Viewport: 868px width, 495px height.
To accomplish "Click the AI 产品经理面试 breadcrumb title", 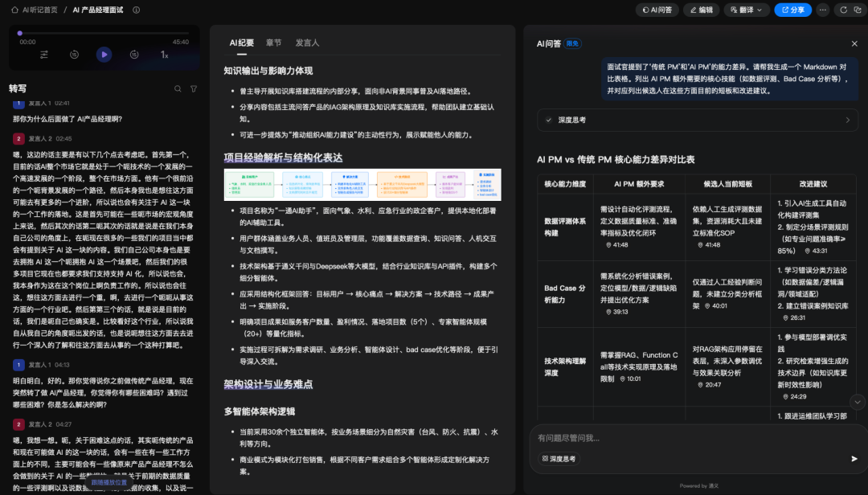I will [98, 10].
